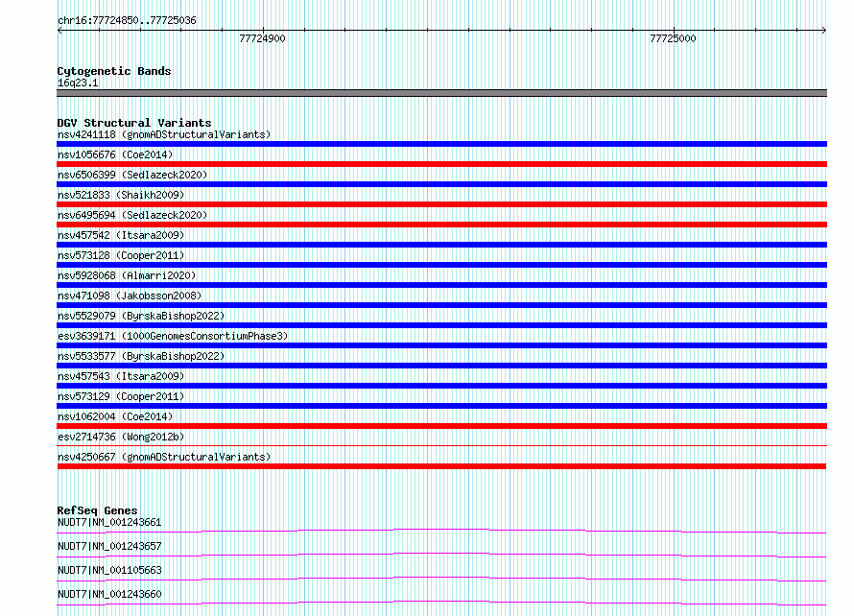Open nsv457542 (Itsara2009) variant label
The image size is (854, 616).
[121, 235]
